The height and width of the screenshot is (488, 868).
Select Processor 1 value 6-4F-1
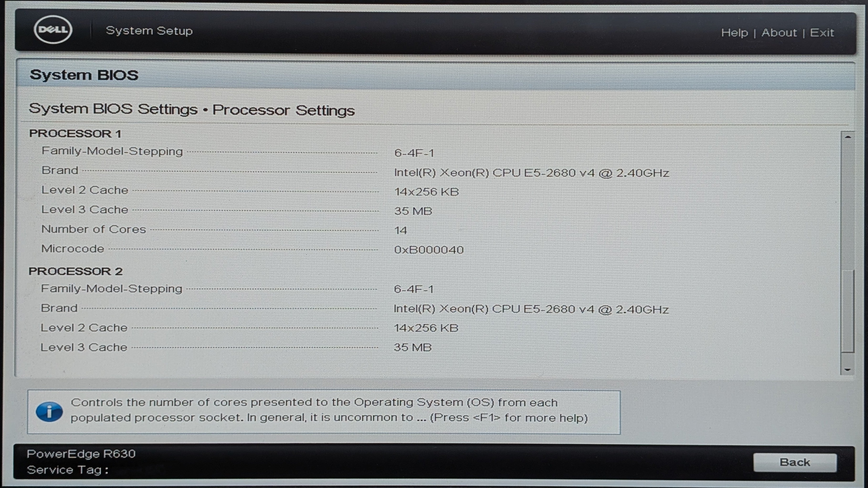(414, 153)
